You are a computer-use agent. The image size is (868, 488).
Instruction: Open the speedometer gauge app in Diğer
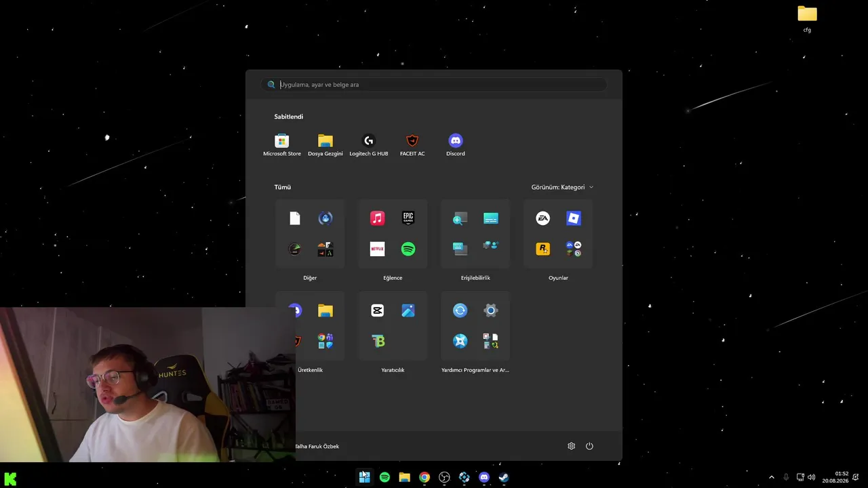[295, 249]
